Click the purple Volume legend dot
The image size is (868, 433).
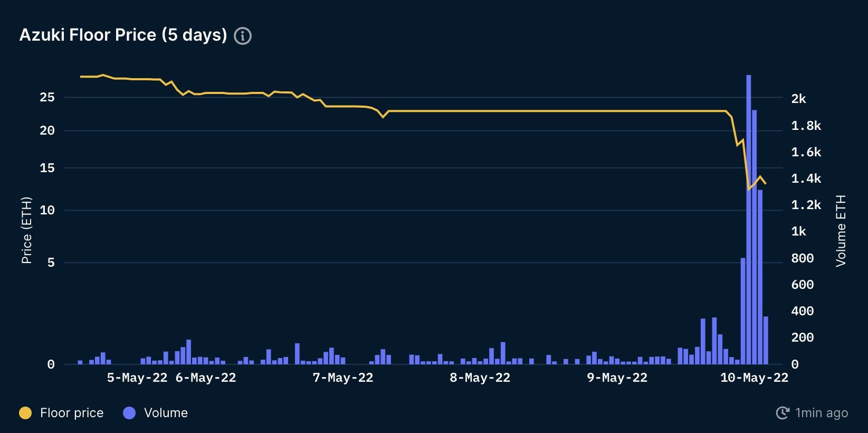[x=129, y=413]
